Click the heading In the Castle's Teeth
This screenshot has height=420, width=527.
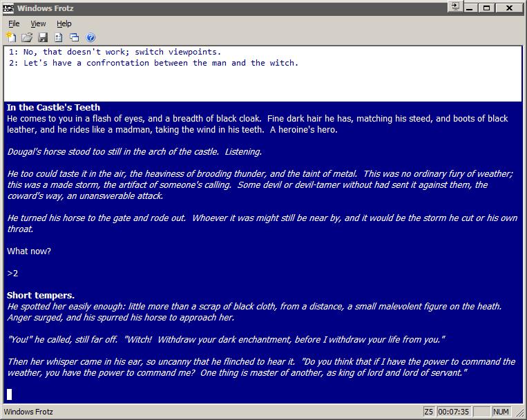(x=53, y=107)
